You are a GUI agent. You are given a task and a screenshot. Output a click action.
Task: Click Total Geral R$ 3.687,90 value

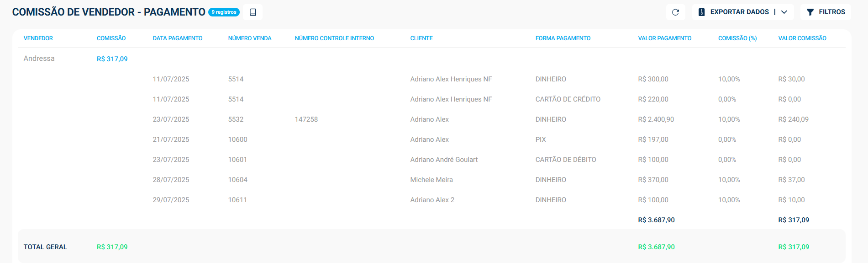[x=656, y=247]
